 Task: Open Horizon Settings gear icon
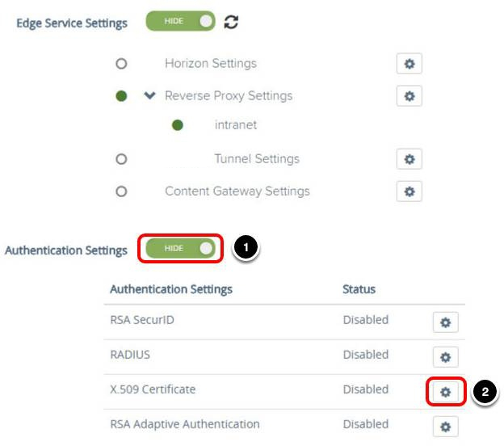tap(409, 64)
